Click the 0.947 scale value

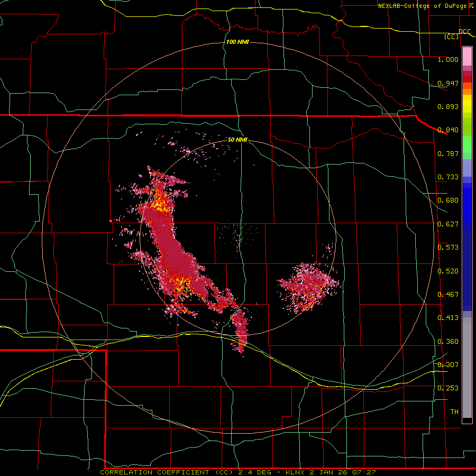click(448, 83)
